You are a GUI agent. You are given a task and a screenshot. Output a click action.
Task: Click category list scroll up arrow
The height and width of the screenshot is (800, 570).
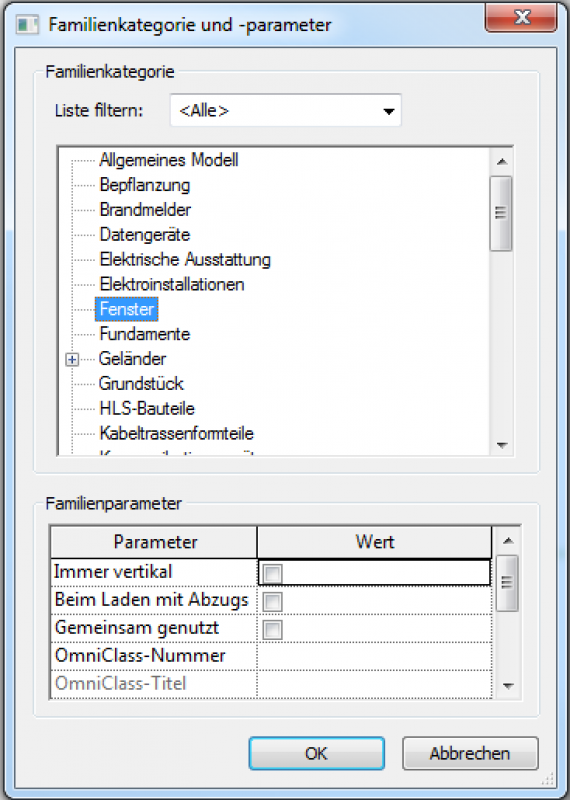point(502,162)
